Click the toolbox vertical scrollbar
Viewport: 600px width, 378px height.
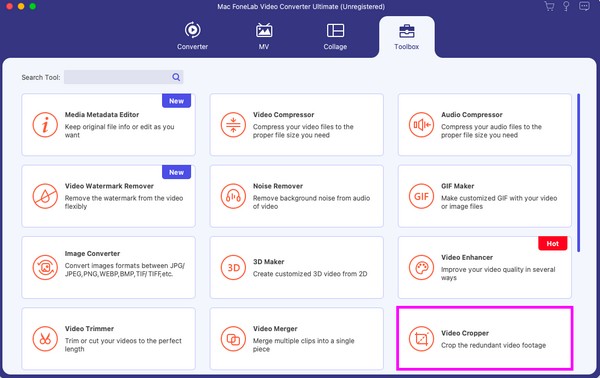(579, 173)
